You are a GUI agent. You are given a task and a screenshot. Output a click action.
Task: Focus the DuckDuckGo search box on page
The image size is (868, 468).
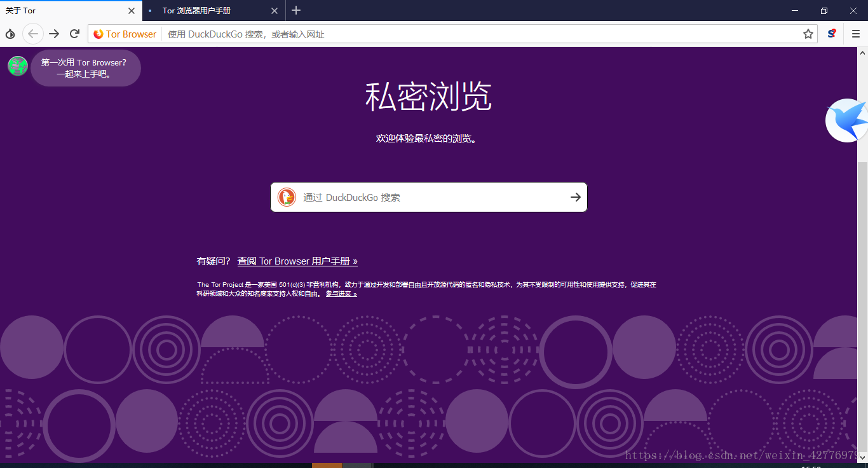tap(429, 197)
